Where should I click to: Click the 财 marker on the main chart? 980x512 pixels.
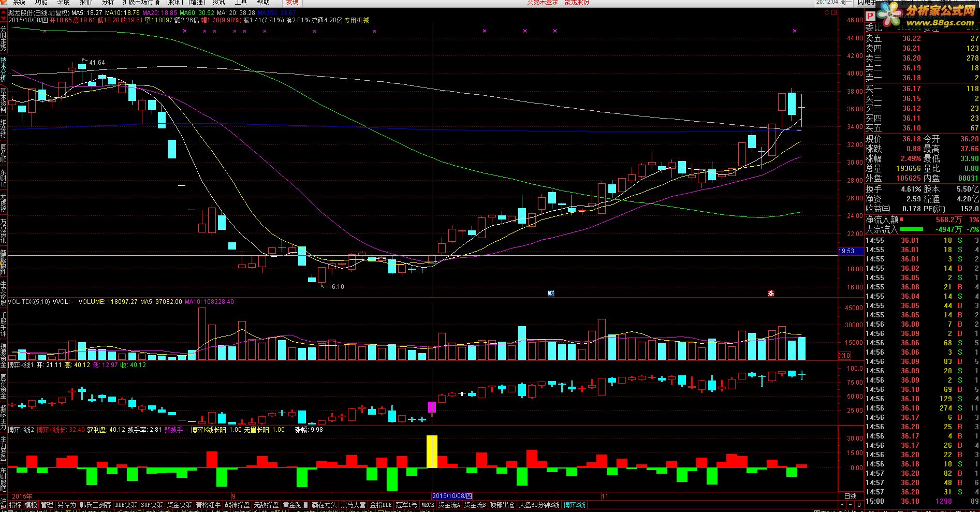coord(551,293)
